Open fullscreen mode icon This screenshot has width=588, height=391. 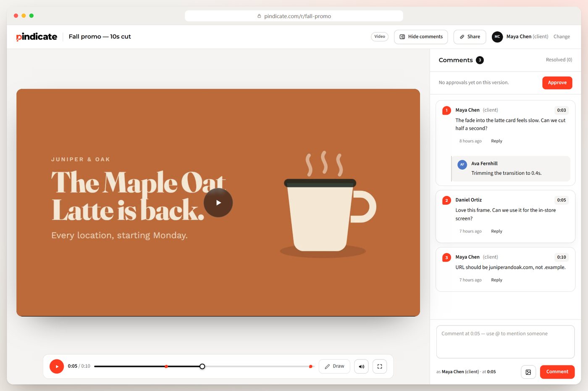pos(380,366)
